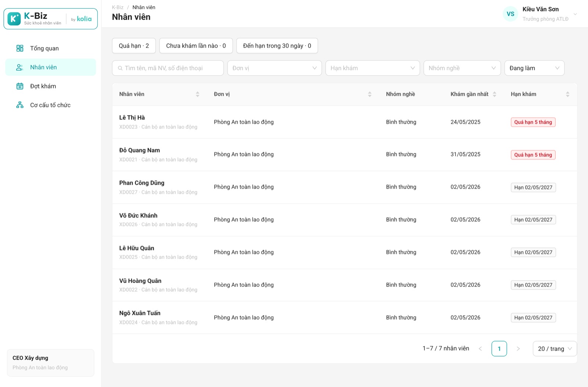588x387 pixels.
Task: Sort by Nhân viên column arrows
Action: coord(197,94)
